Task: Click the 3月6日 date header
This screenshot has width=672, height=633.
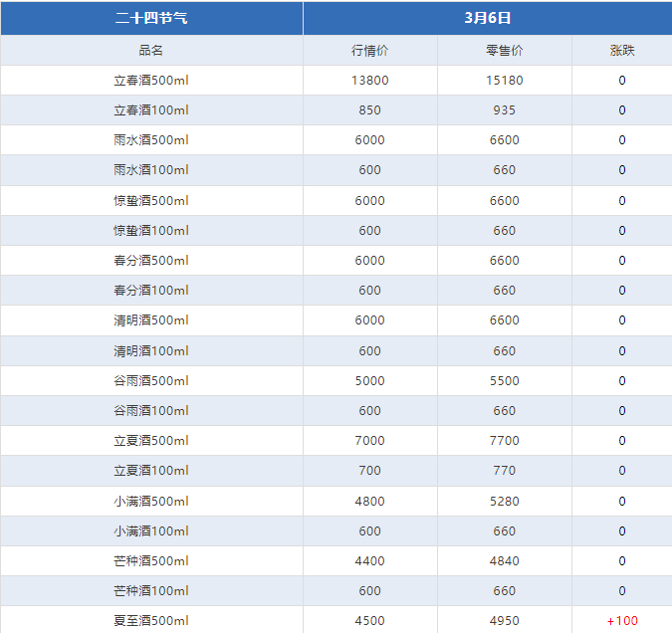Action: tap(487, 18)
